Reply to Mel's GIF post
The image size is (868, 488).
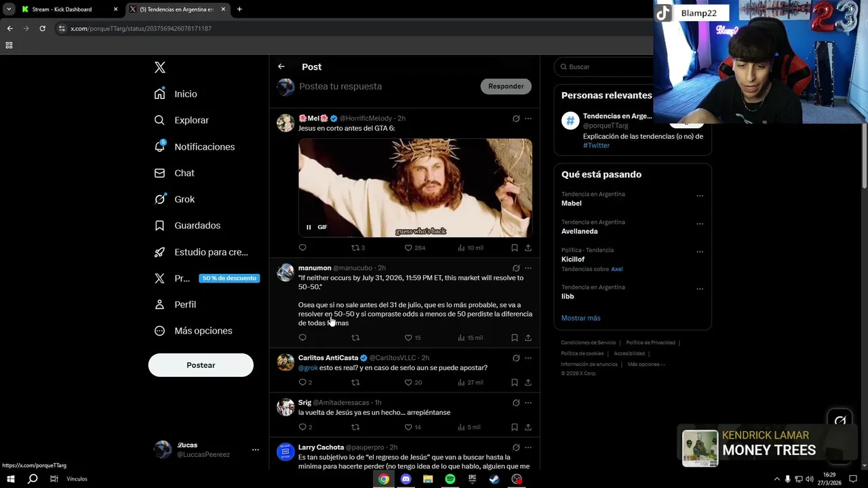(x=302, y=248)
